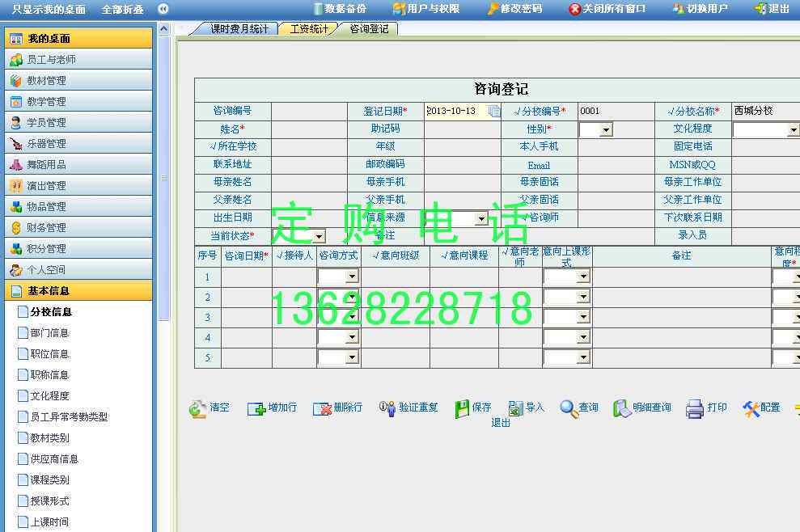Click 清空 clear button
Screen dimensions: 800x532
(x=210, y=408)
